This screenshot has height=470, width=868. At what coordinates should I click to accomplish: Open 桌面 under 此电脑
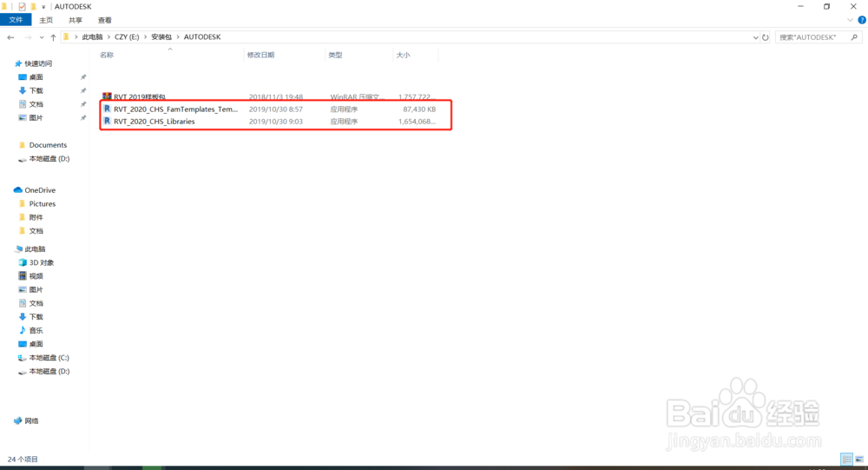coord(36,344)
